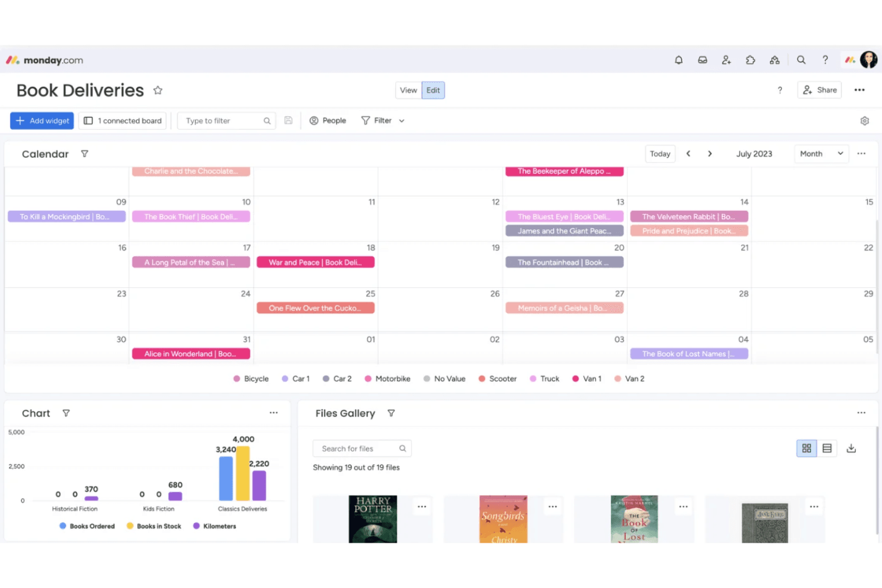Image resolution: width=882 pixels, height=588 pixels.
Task: Open the 1 connected board button
Action: click(123, 120)
